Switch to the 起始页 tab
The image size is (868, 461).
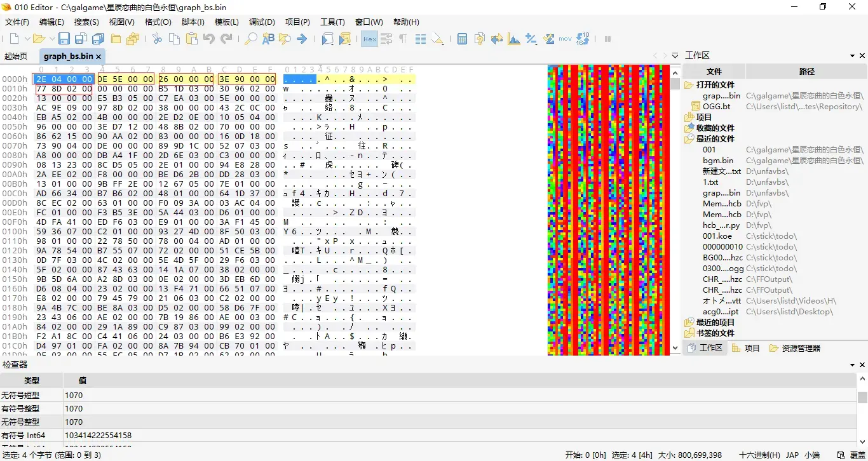(x=16, y=56)
